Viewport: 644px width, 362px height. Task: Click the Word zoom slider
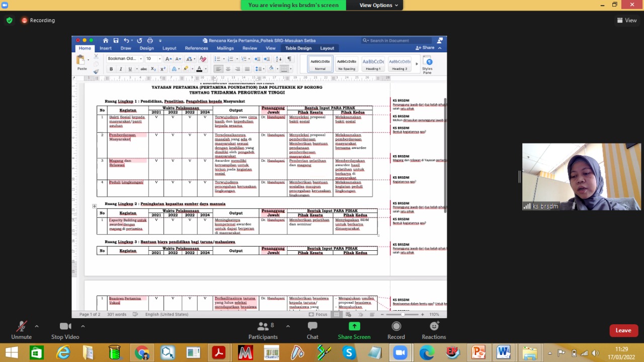[403, 314]
